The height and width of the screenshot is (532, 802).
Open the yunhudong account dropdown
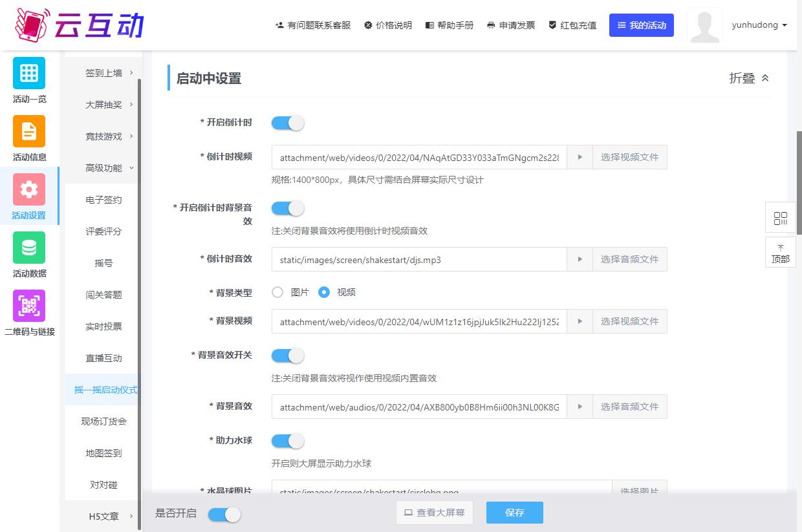759,25
